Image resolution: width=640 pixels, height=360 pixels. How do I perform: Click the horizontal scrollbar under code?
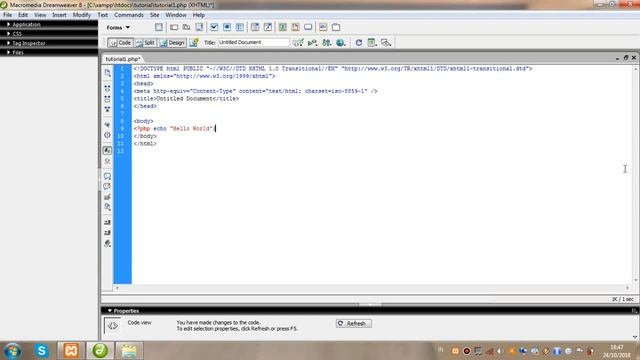pyautogui.click(x=372, y=288)
